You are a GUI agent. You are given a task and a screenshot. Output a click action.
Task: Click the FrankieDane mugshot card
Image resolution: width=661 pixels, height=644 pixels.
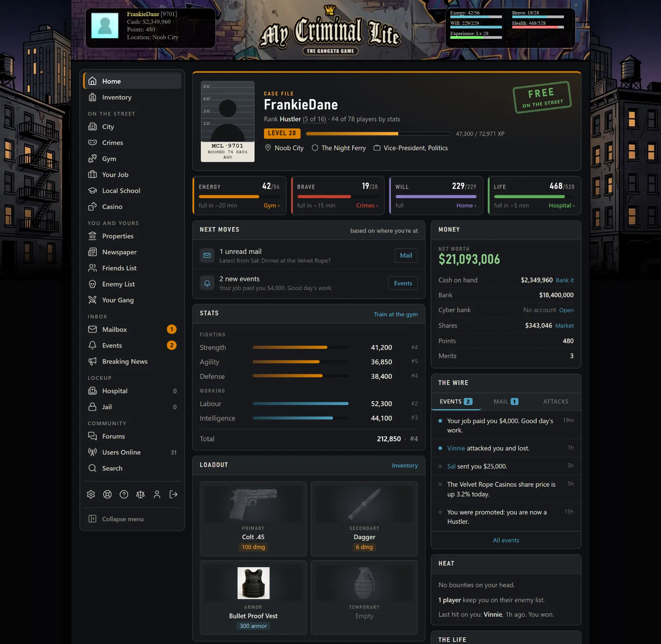228,121
